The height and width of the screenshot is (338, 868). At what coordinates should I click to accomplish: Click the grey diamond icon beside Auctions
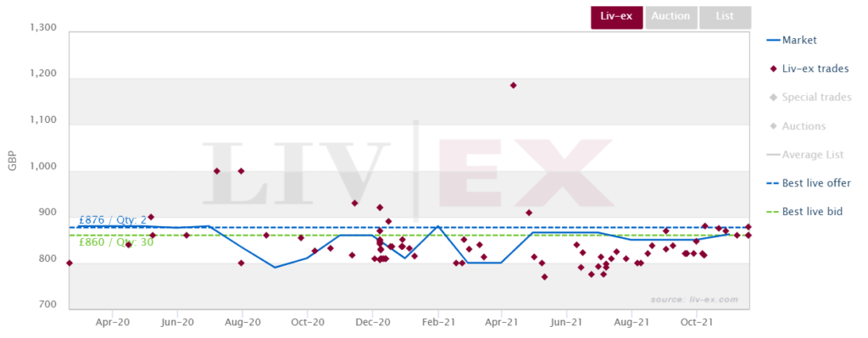(x=773, y=126)
